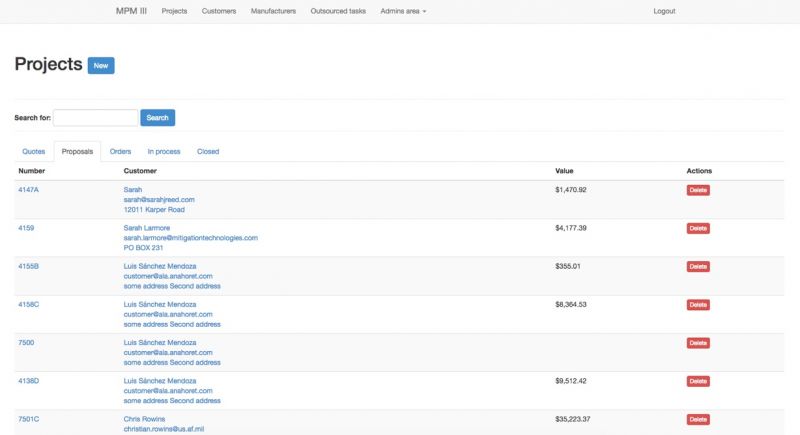Open customer Chris Rowins link
This screenshot has height=435, width=800.
point(144,419)
